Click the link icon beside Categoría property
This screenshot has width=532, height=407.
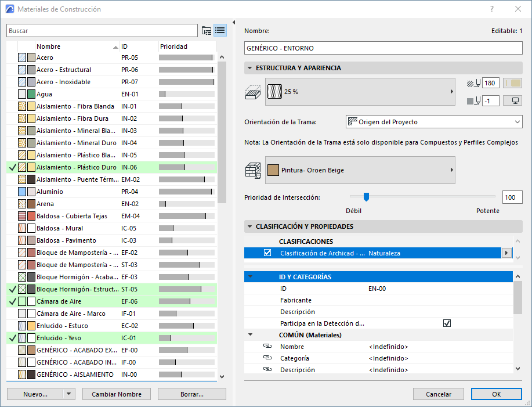click(x=267, y=358)
